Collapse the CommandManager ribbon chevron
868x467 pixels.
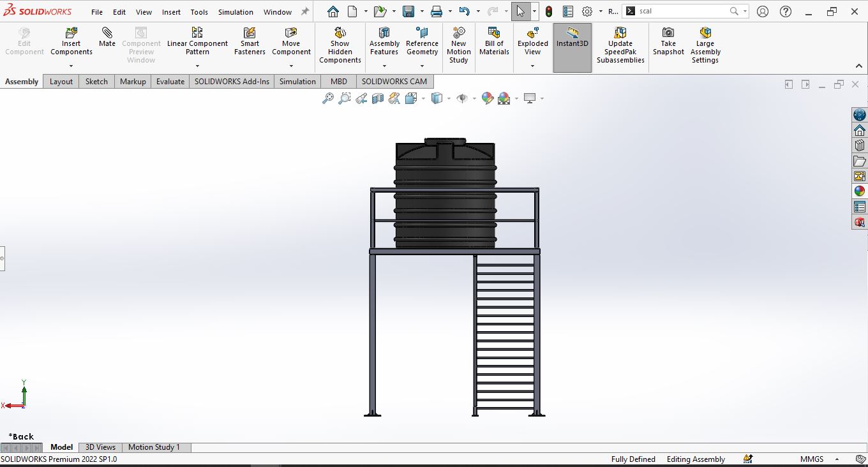coord(859,66)
